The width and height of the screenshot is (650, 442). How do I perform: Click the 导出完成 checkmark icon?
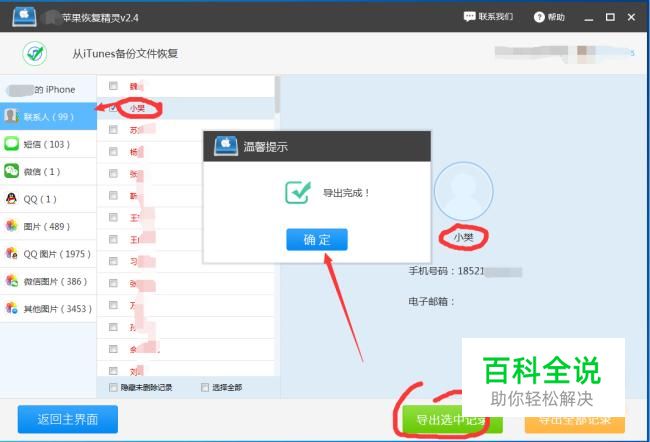pyautogui.click(x=297, y=192)
